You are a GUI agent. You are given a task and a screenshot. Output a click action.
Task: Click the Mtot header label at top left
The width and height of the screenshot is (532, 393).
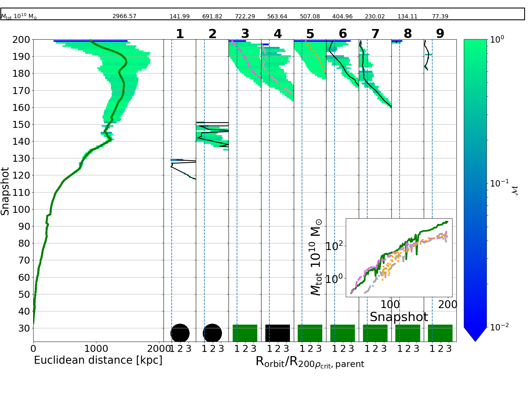19,16
